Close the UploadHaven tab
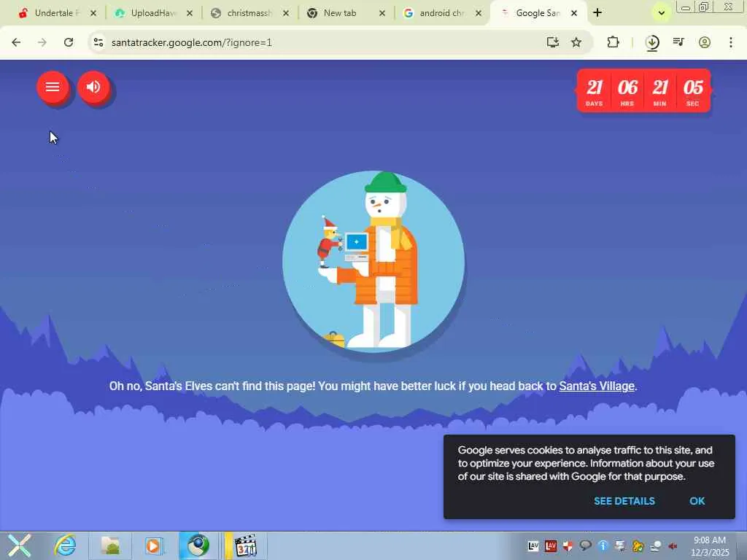 tap(190, 13)
